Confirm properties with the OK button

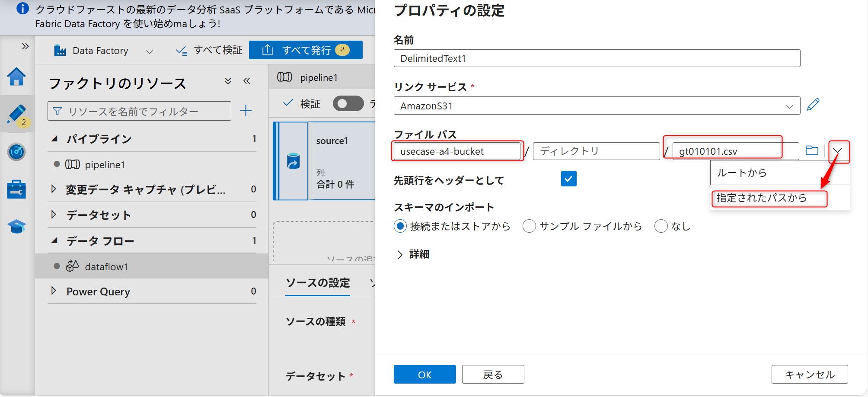click(424, 374)
